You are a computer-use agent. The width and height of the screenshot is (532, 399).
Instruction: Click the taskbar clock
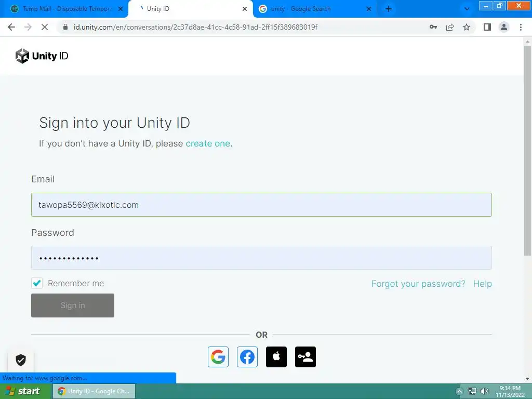(510, 391)
